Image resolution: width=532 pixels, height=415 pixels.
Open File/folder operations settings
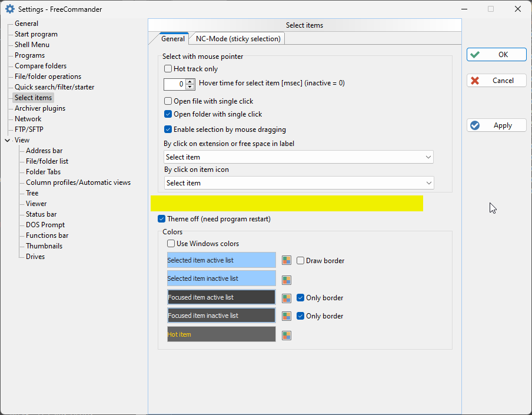pos(48,77)
